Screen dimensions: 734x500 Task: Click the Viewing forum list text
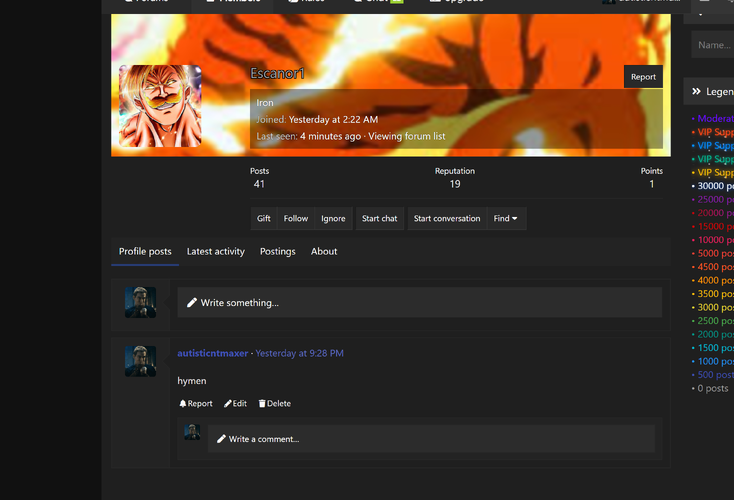[x=407, y=136]
